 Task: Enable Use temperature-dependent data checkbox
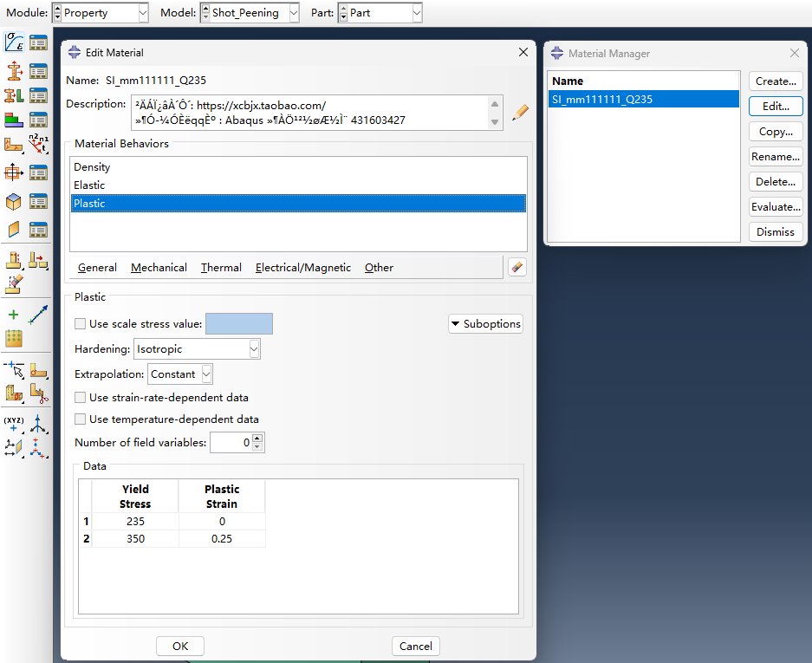80,419
